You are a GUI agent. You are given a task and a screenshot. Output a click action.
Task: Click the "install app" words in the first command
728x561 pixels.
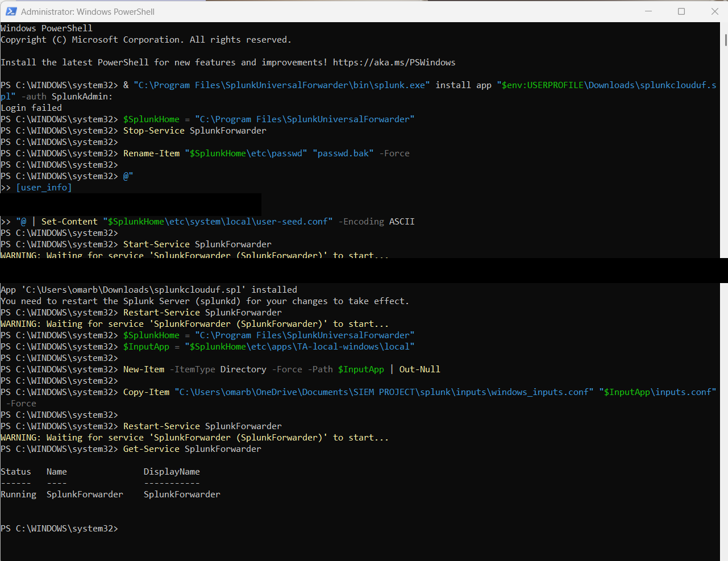click(463, 85)
